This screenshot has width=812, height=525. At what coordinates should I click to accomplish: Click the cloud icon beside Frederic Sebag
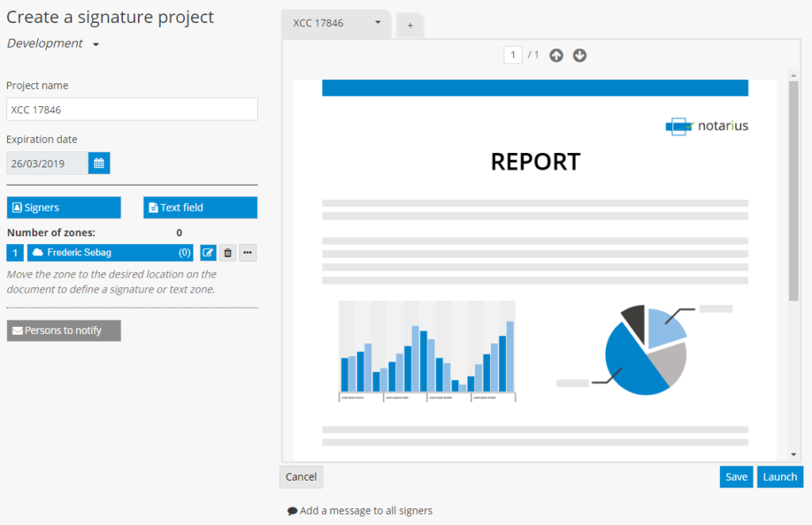click(38, 252)
